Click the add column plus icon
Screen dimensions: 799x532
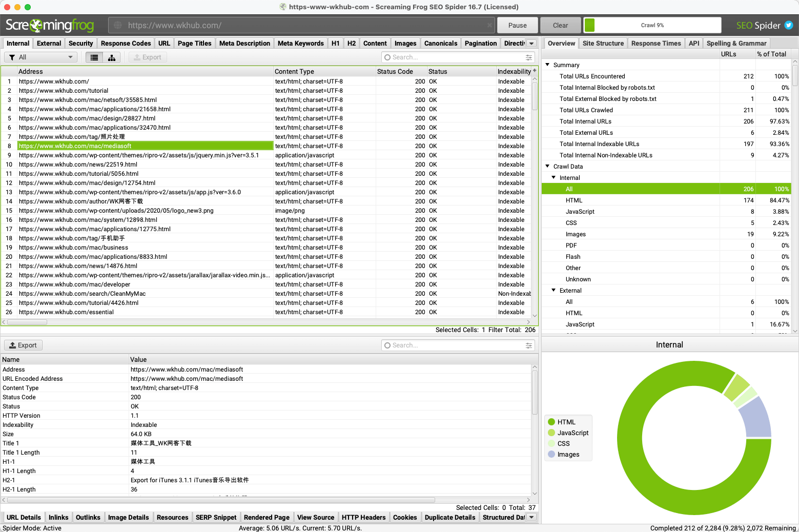point(535,71)
